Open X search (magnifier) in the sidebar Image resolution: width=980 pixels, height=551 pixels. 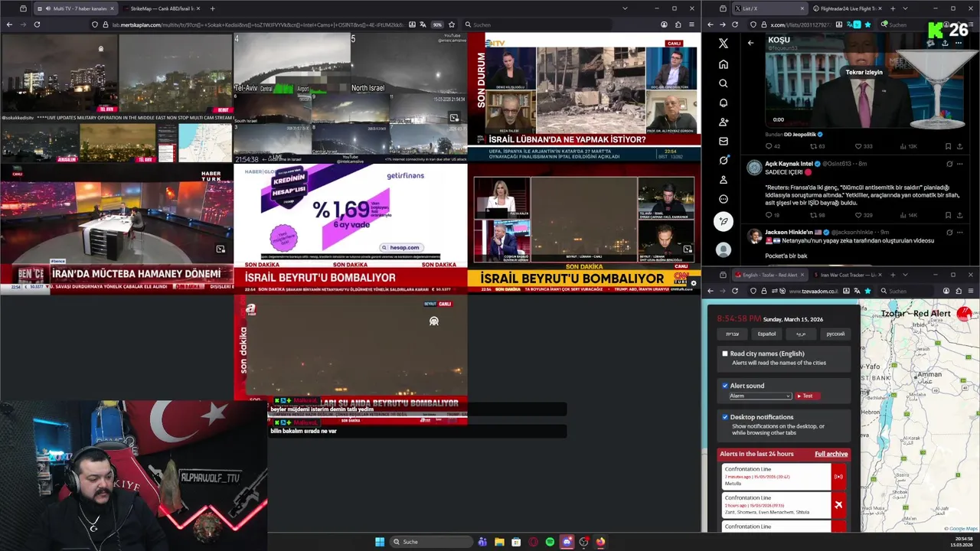[x=724, y=83]
